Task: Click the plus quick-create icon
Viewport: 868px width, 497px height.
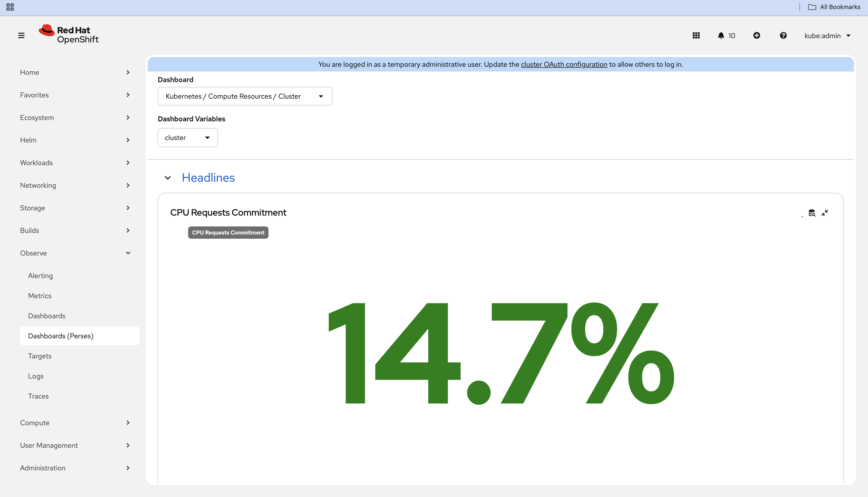Action: coord(756,35)
